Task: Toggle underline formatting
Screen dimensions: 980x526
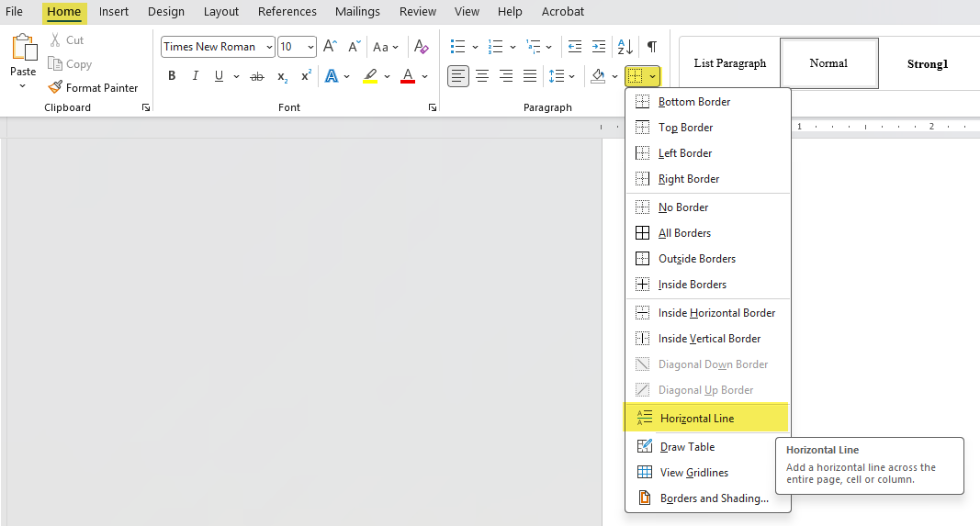Action: point(219,76)
